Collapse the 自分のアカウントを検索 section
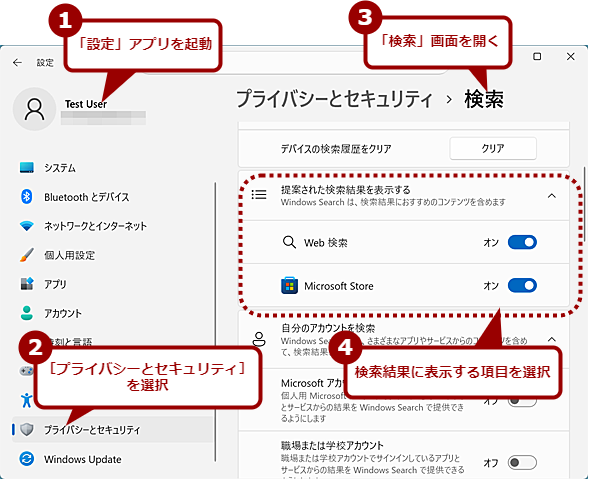Screen dimensions: 589x480 click(x=551, y=340)
